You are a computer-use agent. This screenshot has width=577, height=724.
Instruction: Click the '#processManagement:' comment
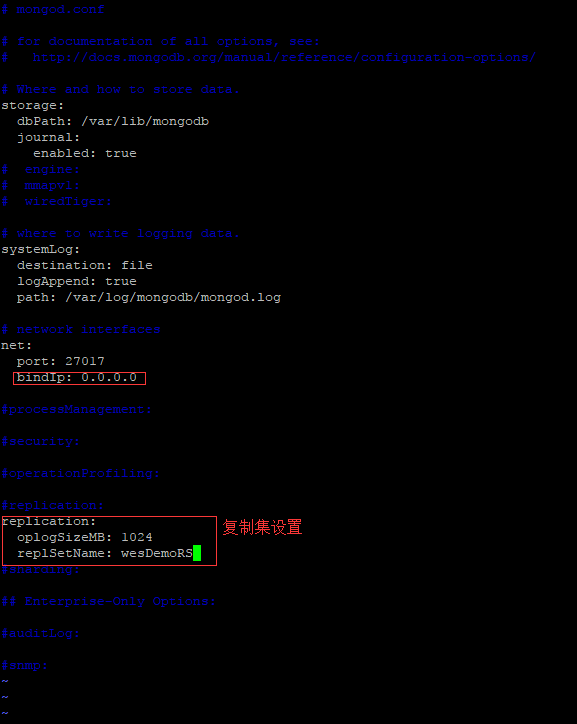click(x=76, y=409)
